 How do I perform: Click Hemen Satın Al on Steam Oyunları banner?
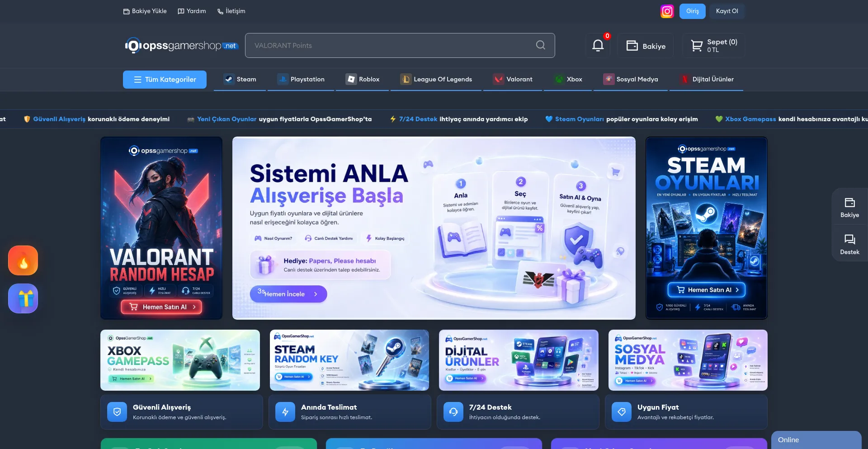click(x=706, y=290)
